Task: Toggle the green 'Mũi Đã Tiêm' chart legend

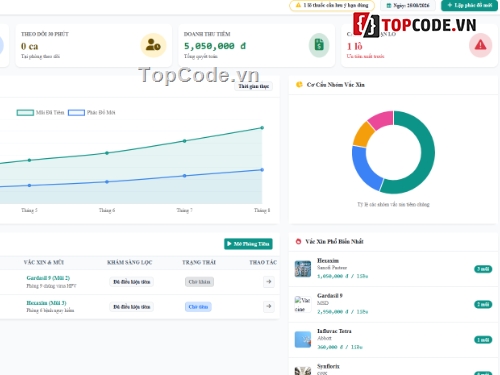Action: [x=40, y=113]
